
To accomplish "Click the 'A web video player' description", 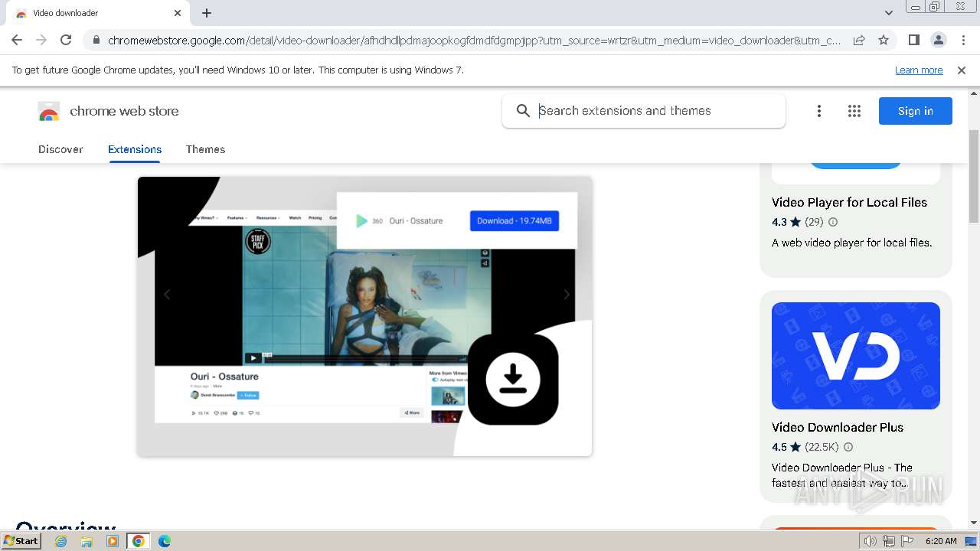I will [x=852, y=243].
